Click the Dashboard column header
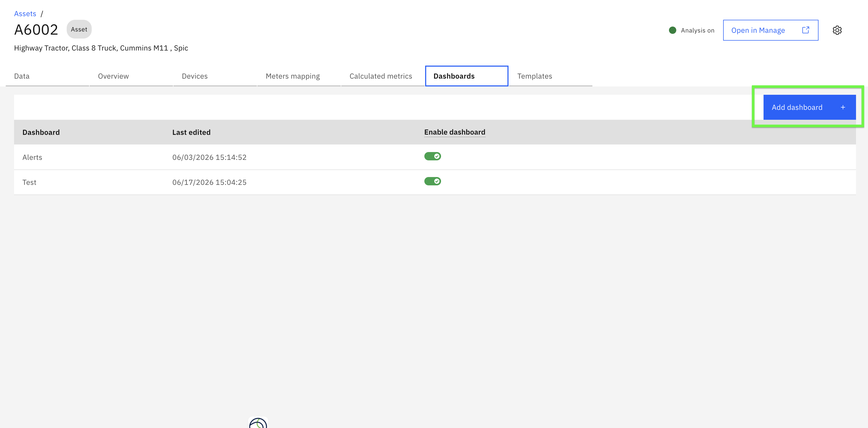The height and width of the screenshot is (428, 868). (41, 132)
